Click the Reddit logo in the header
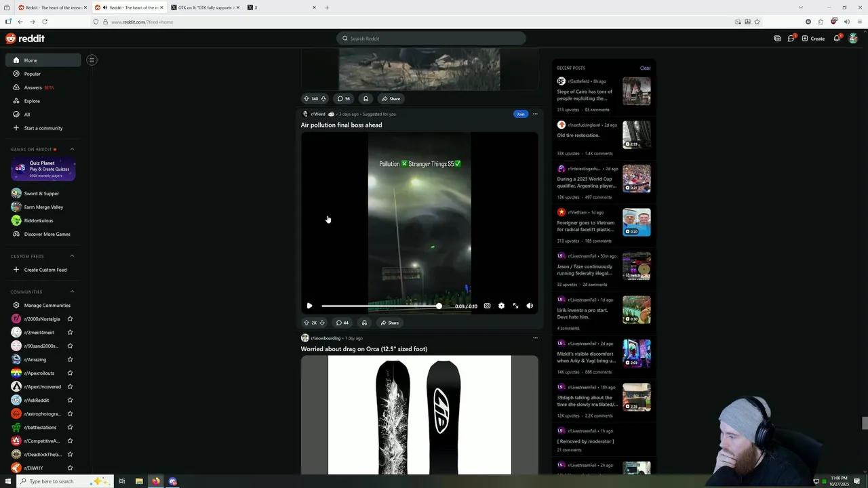The width and height of the screenshot is (868, 488). [x=25, y=39]
